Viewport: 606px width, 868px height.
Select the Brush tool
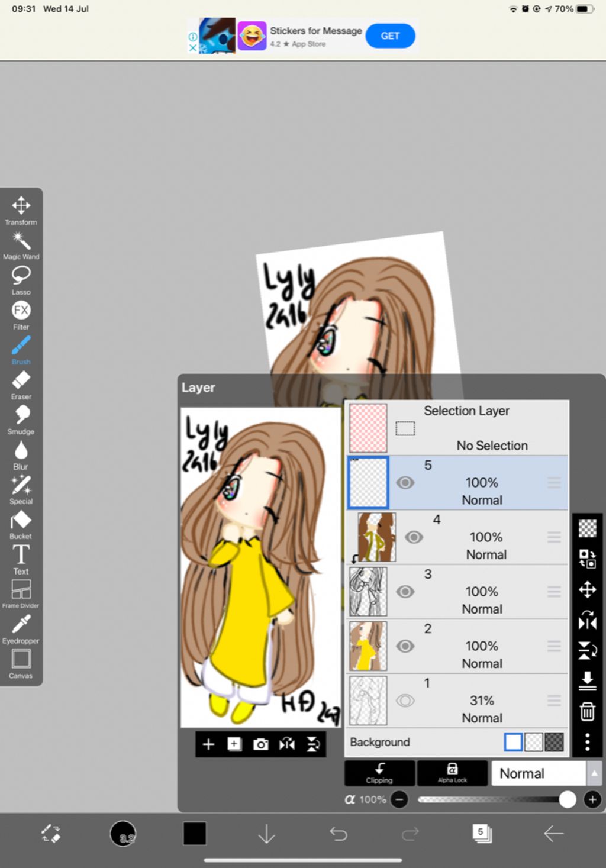[x=21, y=350]
